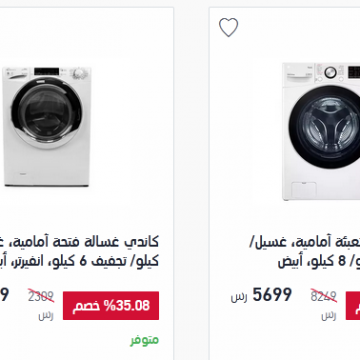Viewport: 360px width, 360px height.
Task: Click the crossed-out 2309 original price
Action: pyautogui.click(x=41, y=296)
